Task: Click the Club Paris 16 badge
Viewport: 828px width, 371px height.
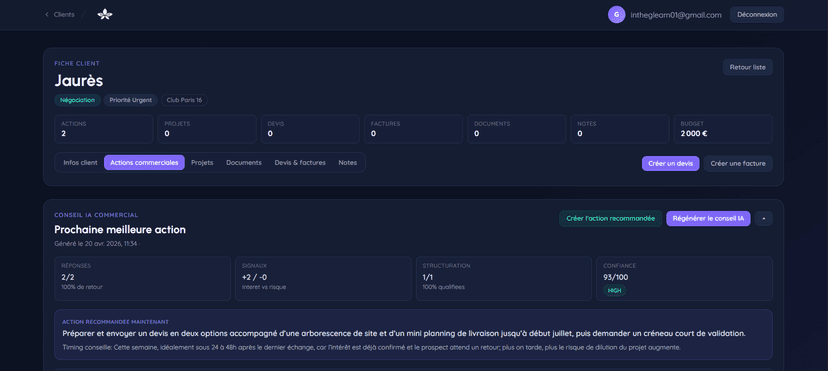Action: point(184,100)
